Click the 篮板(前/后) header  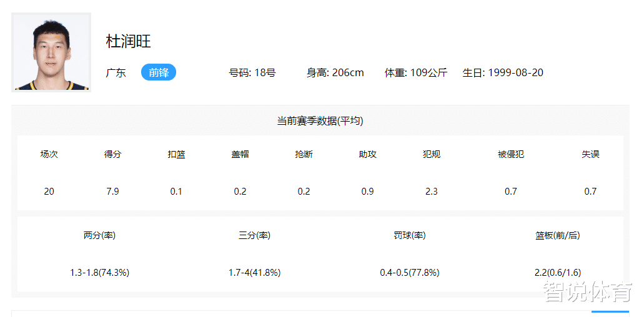tap(558, 235)
